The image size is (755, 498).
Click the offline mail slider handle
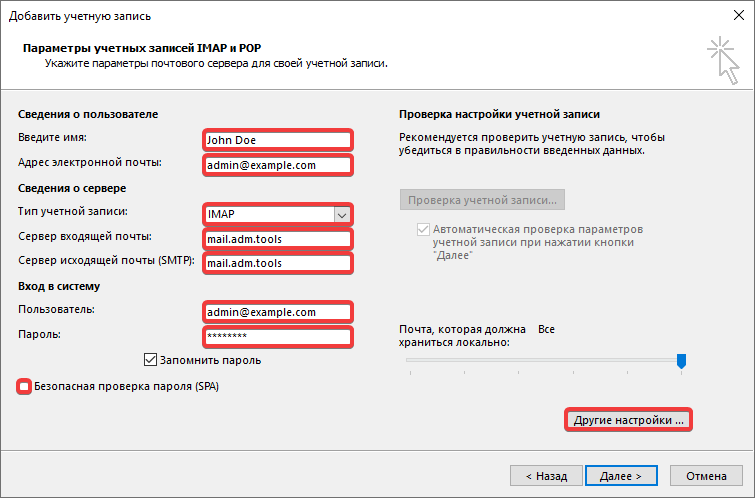click(681, 360)
